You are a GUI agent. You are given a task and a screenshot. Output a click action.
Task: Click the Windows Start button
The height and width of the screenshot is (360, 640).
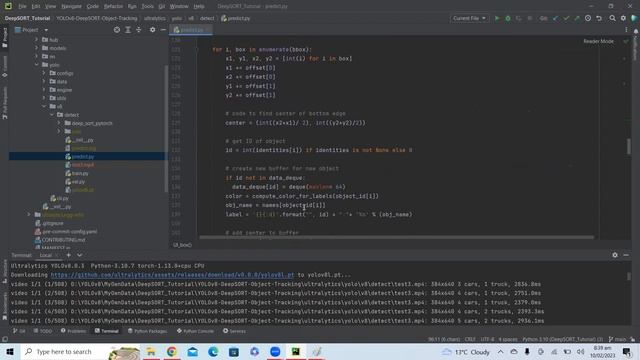point(10,351)
